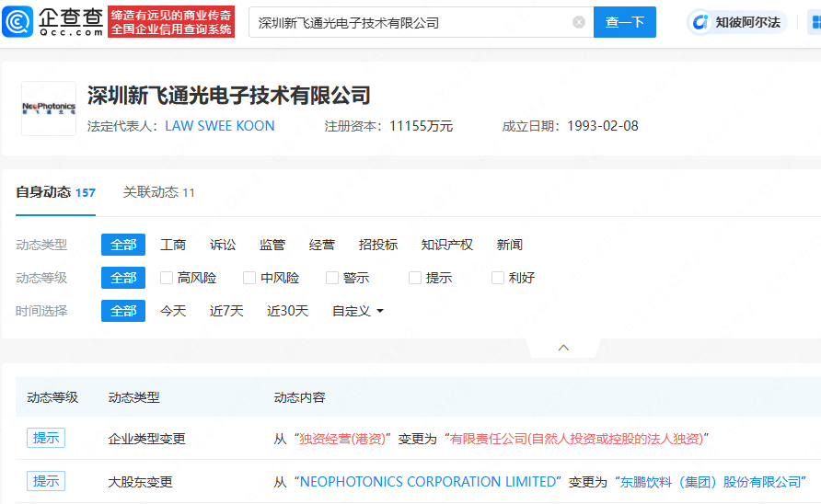This screenshot has height=504, width=821.
Task: Click the blue grid icon at right edge
Action: point(816,22)
